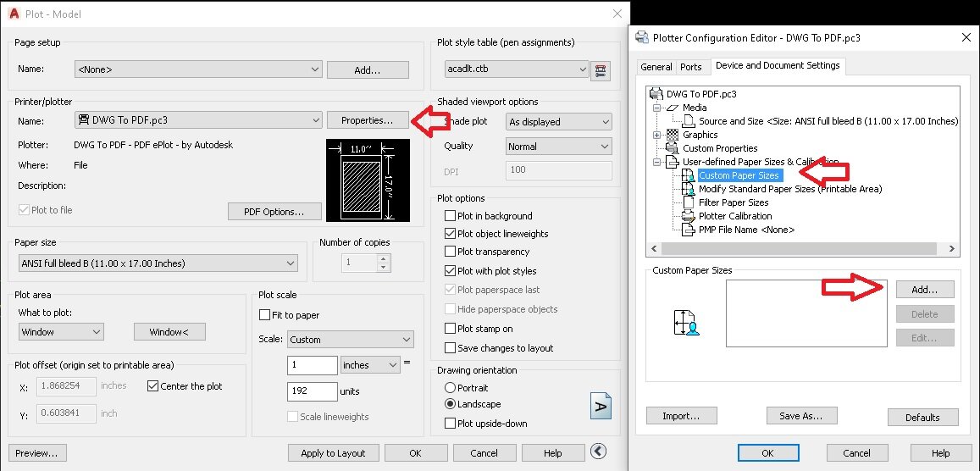Switch to the Ports tab
This screenshot has height=471, width=980.
(x=691, y=67)
